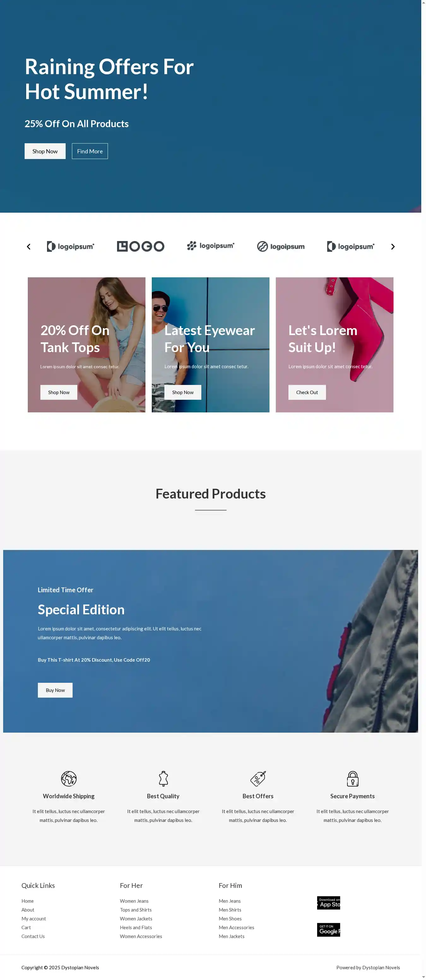The width and height of the screenshot is (426, 980).
Task: Click the blocky LOGO brand image
Action: click(x=141, y=246)
